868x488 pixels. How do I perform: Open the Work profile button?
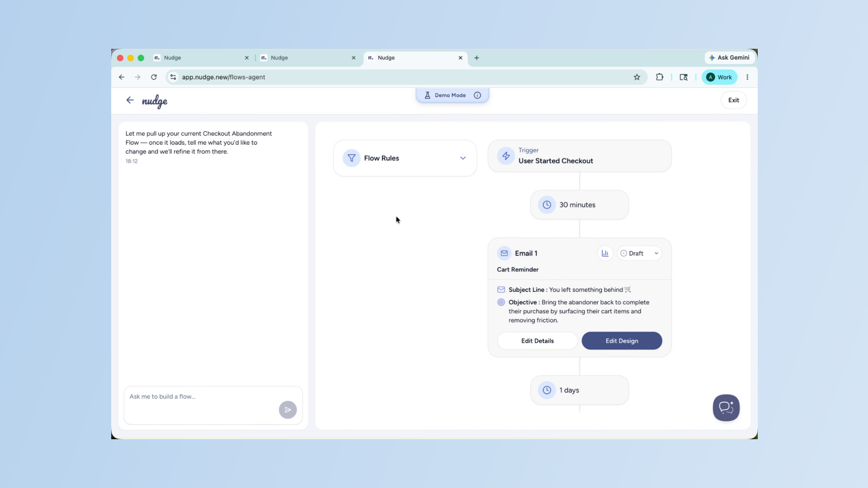(x=719, y=77)
